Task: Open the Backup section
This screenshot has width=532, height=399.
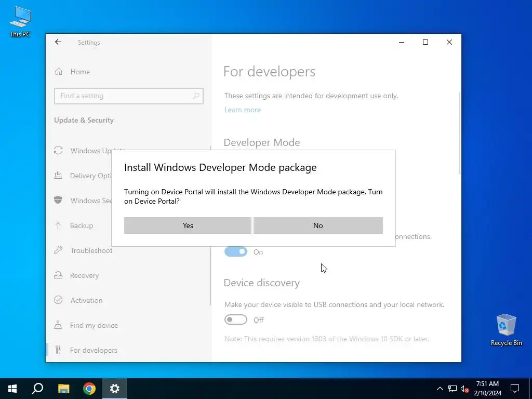Action: coord(82,225)
